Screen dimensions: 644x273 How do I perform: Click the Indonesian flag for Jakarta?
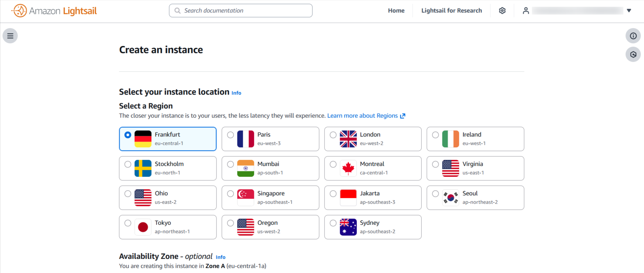point(348,198)
